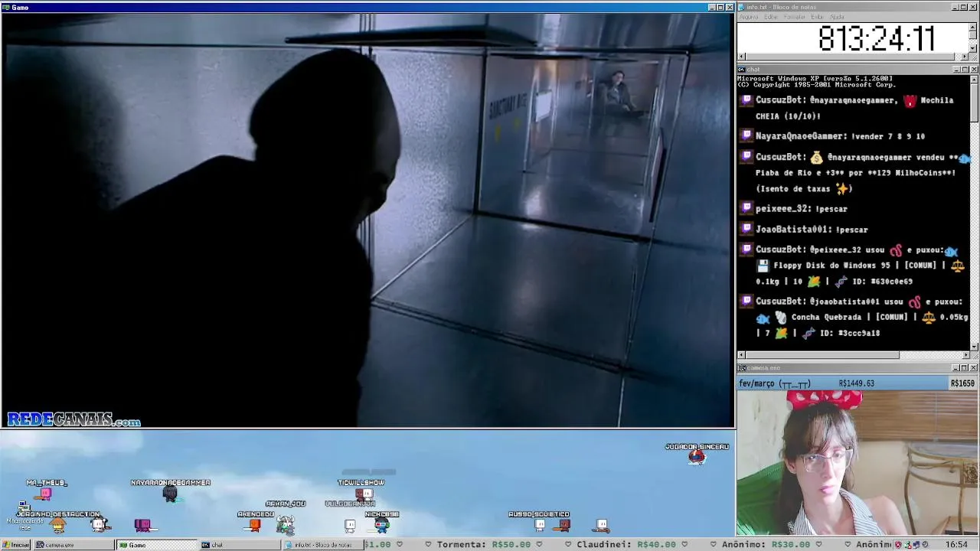
Task: Switch to chat taskbar button
Action: click(240, 545)
